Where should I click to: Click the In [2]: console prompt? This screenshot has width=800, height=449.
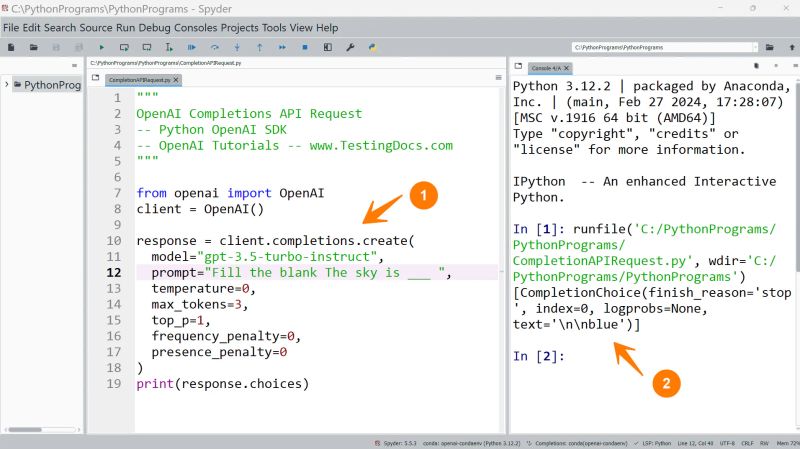539,356
